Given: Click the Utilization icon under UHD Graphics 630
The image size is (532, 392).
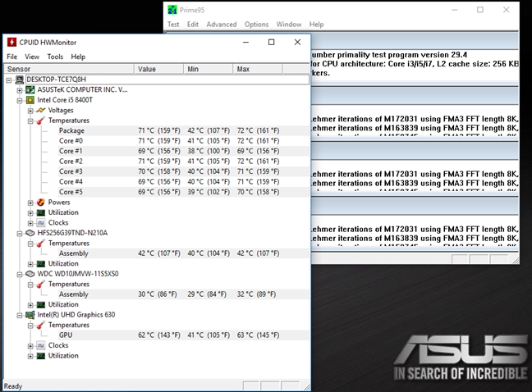Looking at the screenshot, I should click(x=41, y=356).
